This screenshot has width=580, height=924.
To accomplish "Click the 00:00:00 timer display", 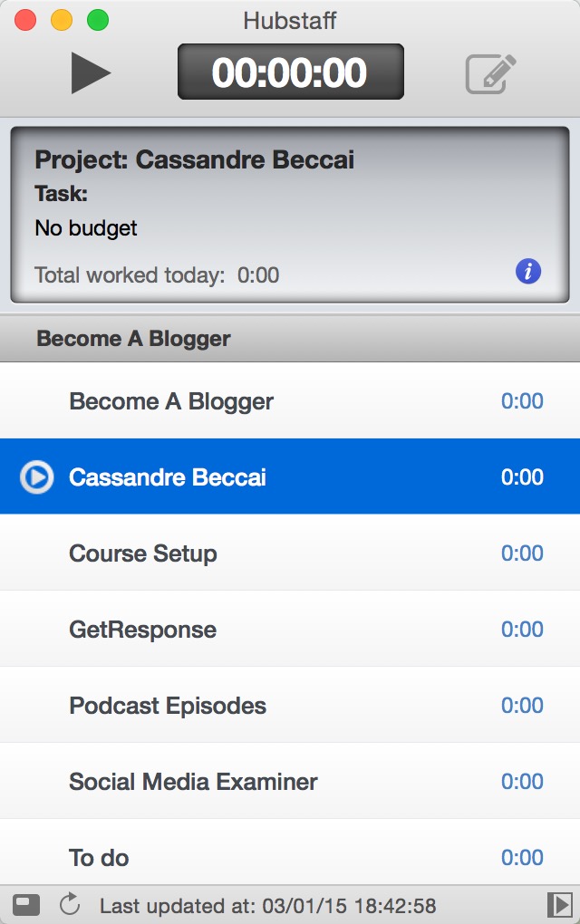I will coord(291,72).
